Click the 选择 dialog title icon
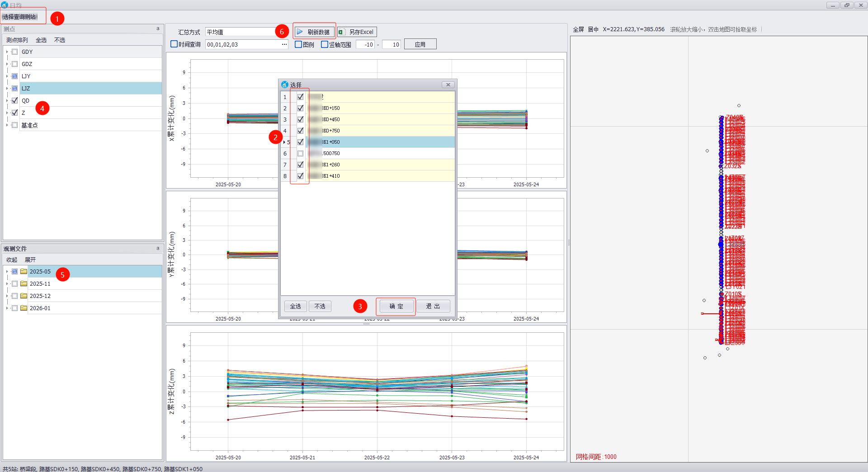The height and width of the screenshot is (472, 868). click(285, 85)
